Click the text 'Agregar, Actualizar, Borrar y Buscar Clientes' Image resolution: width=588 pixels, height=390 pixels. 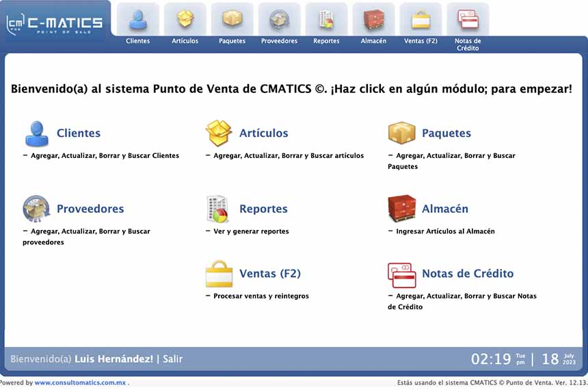pyautogui.click(x=105, y=155)
